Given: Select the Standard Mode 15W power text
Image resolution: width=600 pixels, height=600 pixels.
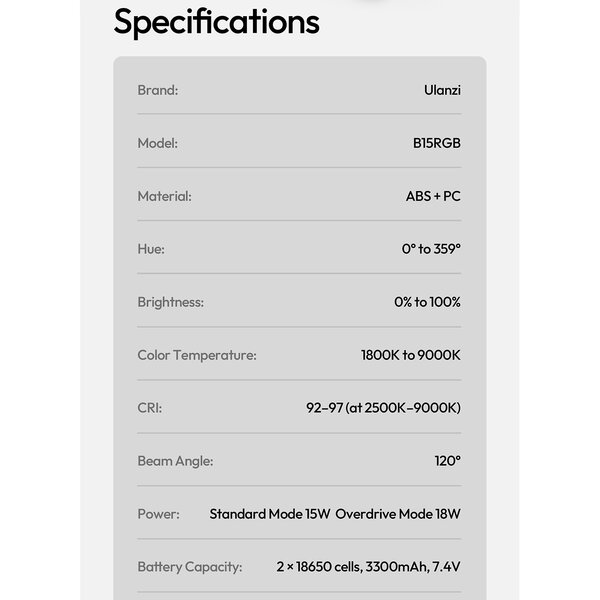Looking at the screenshot, I should click(269, 514).
